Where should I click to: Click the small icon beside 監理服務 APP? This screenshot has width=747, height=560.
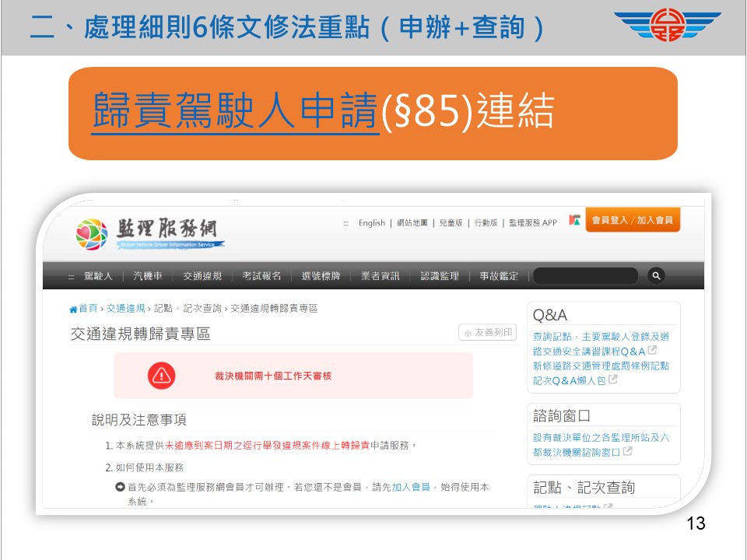coord(574,222)
